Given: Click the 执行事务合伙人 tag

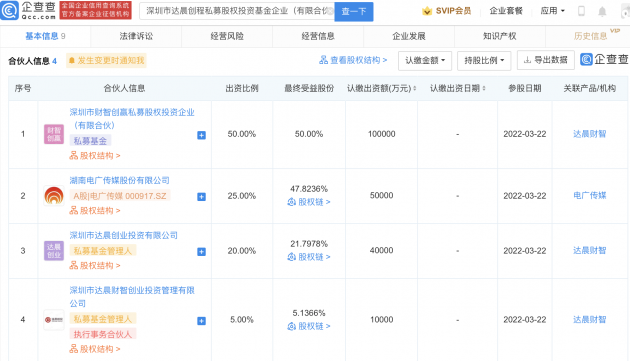Looking at the screenshot, I should tap(103, 334).
